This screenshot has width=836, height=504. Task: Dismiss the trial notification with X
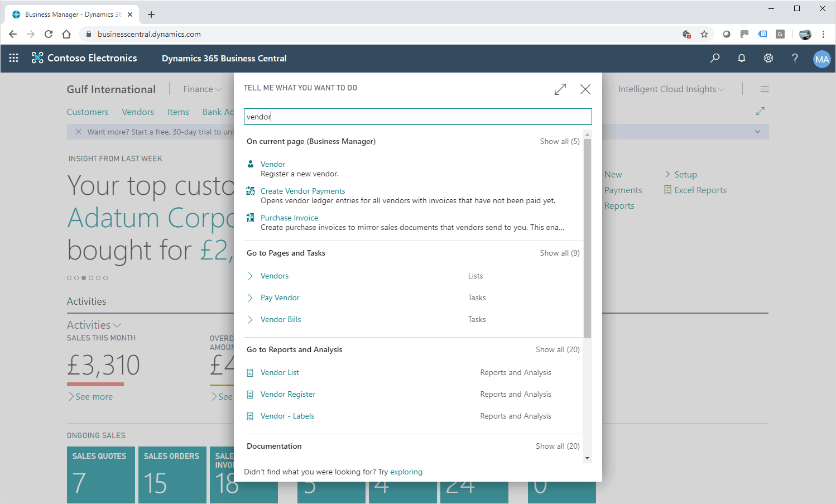(78, 132)
